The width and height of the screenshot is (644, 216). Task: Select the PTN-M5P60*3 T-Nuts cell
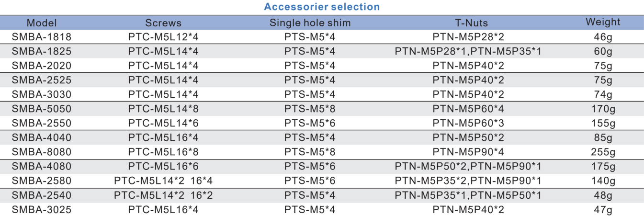tap(468, 123)
